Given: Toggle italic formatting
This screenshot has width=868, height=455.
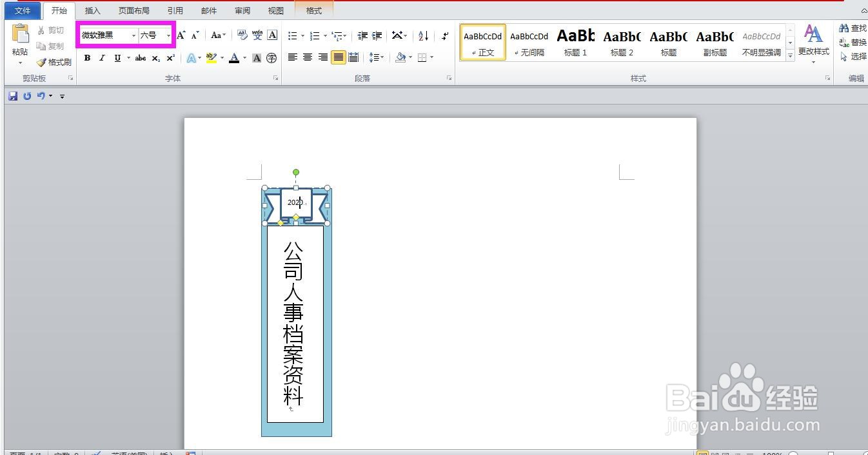Looking at the screenshot, I should click(x=102, y=57).
